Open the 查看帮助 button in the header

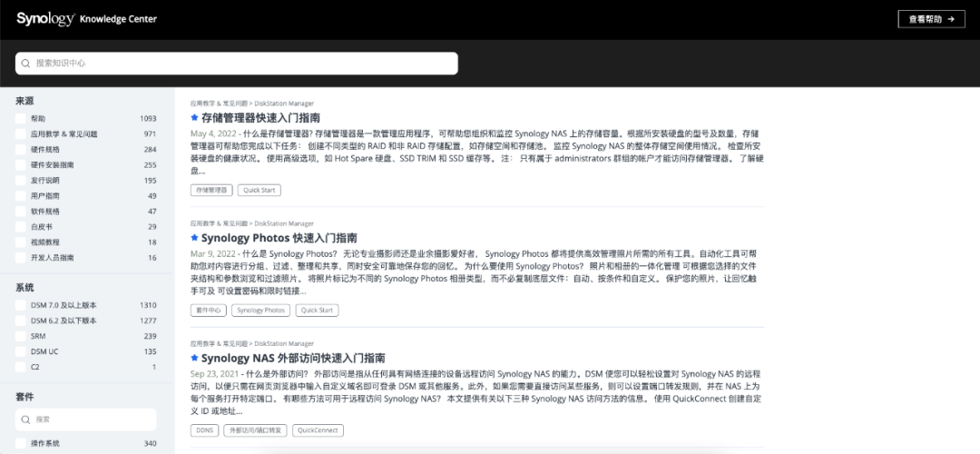click(x=931, y=19)
